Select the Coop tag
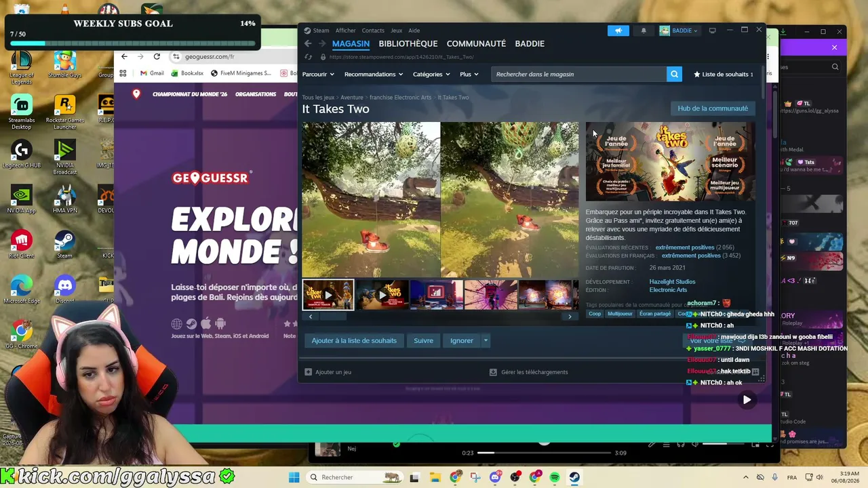The width and height of the screenshot is (868, 488). (x=595, y=314)
